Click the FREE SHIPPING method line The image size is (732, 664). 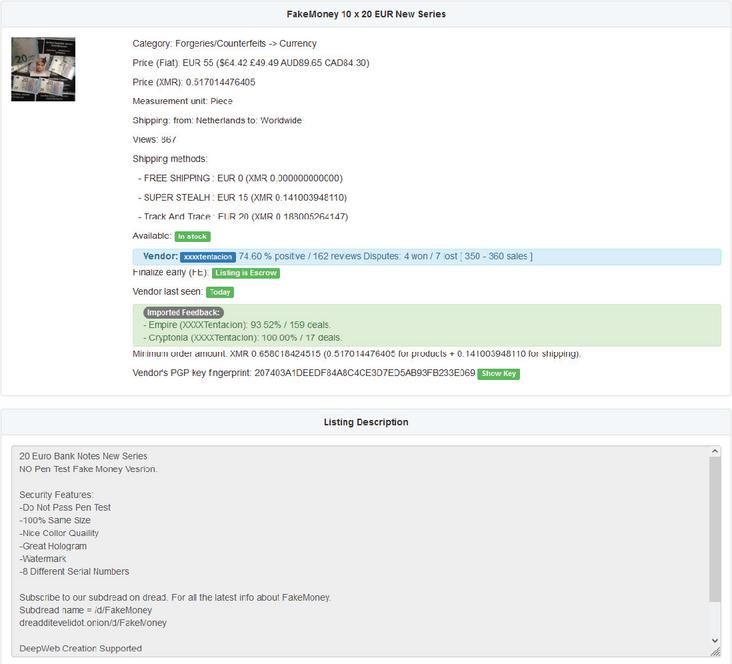pyautogui.click(x=240, y=178)
